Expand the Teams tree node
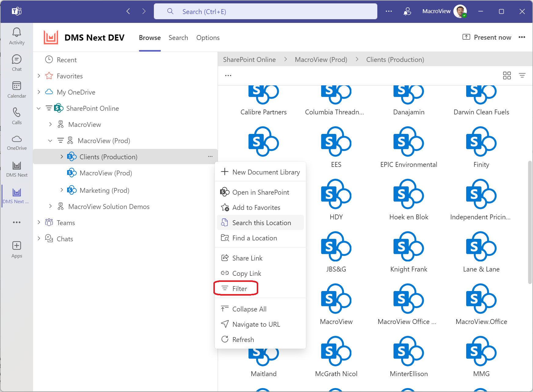 click(x=39, y=222)
